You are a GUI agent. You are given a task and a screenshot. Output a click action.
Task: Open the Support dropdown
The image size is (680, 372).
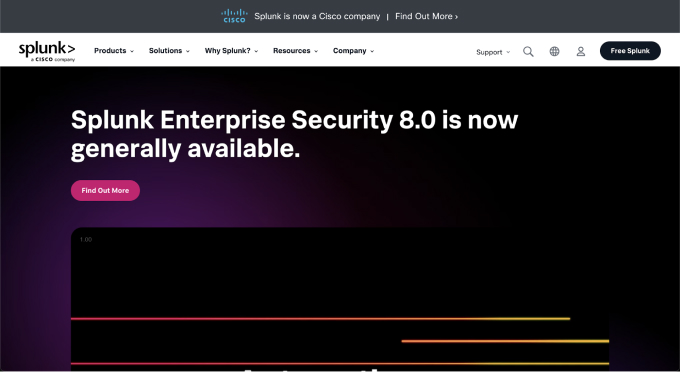[493, 52]
